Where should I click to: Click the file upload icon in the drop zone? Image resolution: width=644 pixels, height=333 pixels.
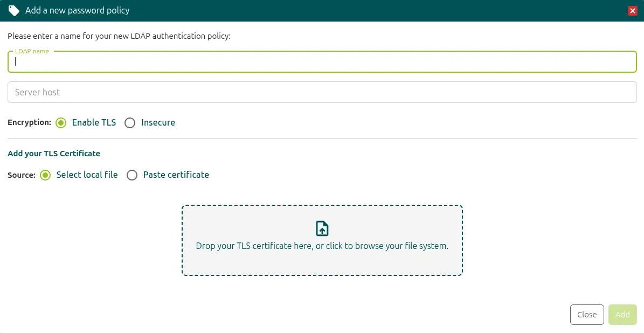tap(322, 228)
